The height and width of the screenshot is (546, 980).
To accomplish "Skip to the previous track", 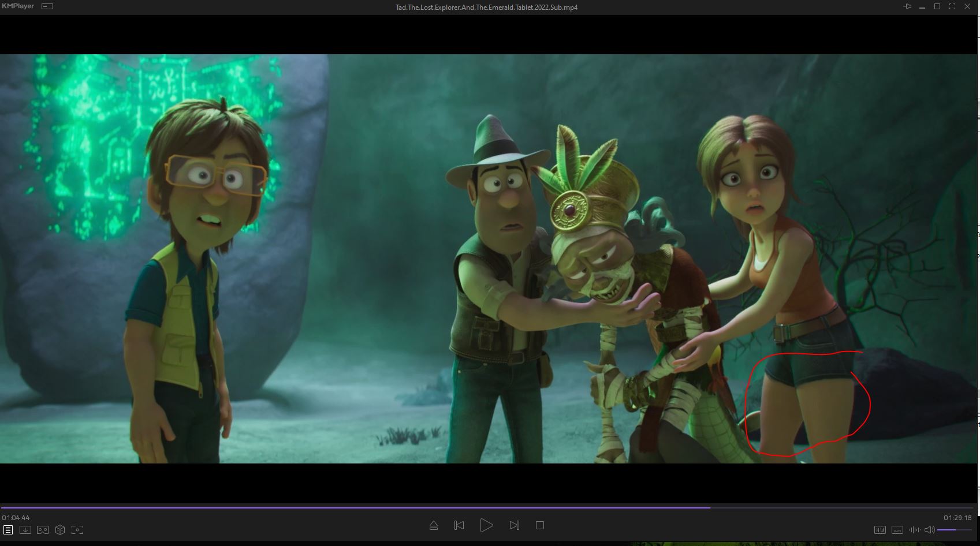I will [x=459, y=525].
